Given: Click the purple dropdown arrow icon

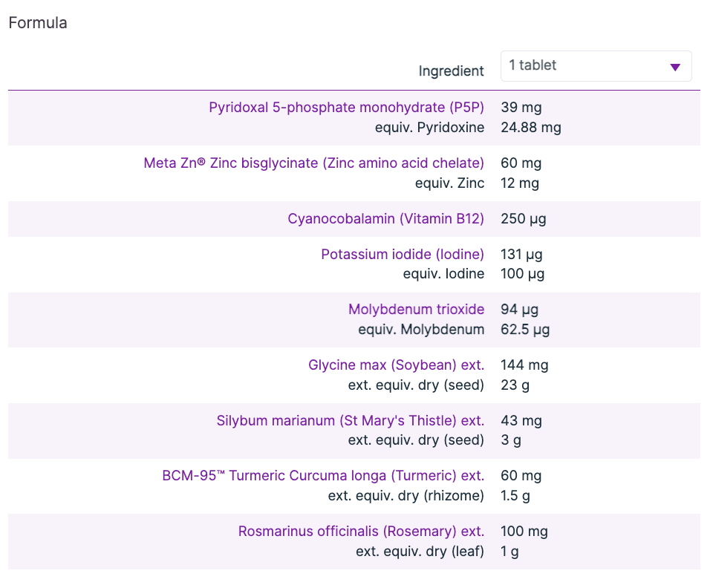Looking at the screenshot, I should 674,68.
